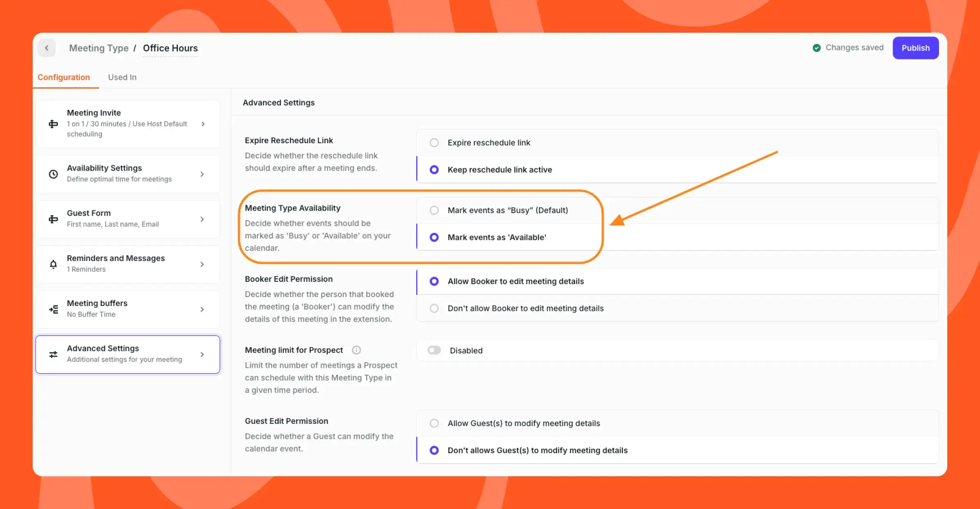Click the Meeting limit for Prospect heading
The image size is (980, 509).
(x=294, y=350)
